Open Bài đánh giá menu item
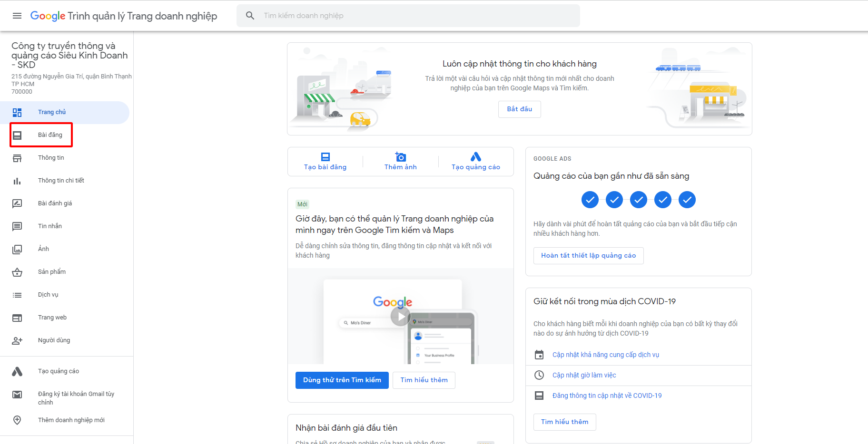 pos(65,204)
